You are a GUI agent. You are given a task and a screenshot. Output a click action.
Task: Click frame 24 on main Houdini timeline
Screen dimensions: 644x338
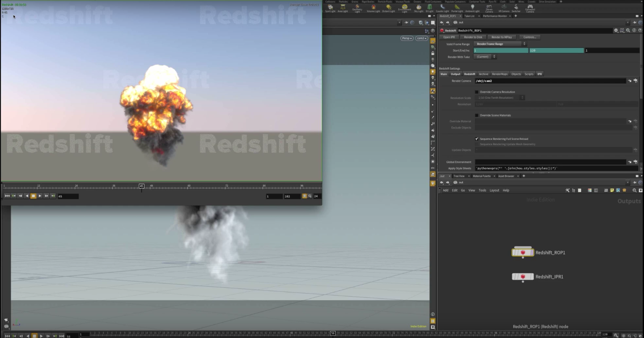click(189, 333)
